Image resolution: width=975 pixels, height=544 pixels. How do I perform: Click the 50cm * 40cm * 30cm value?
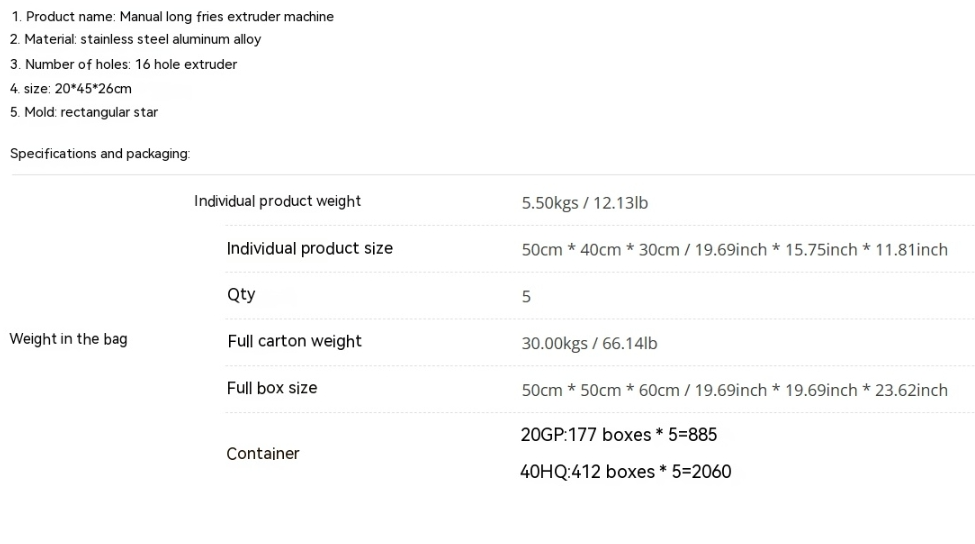click(734, 250)
